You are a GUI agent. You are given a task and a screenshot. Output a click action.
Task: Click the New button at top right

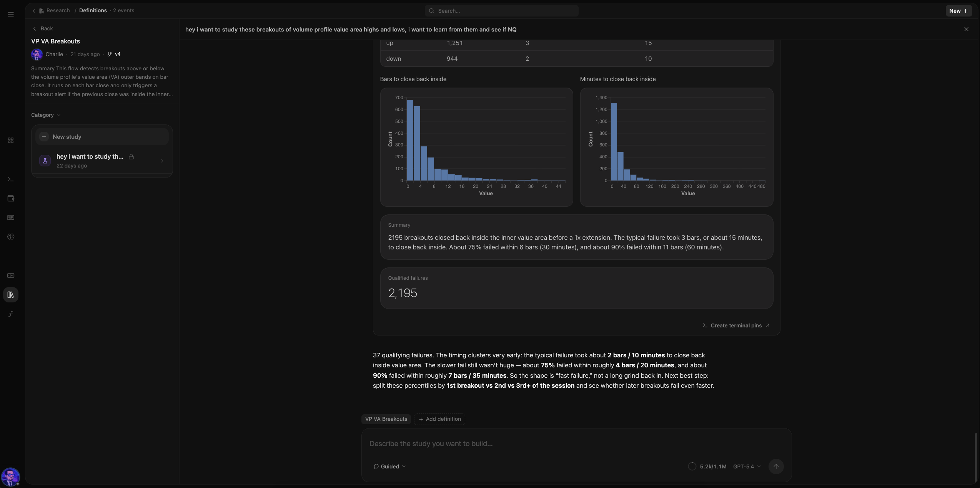958,11
